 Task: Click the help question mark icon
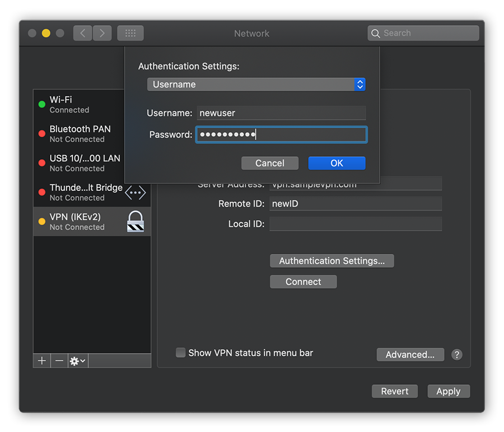[x=456, y=355]
